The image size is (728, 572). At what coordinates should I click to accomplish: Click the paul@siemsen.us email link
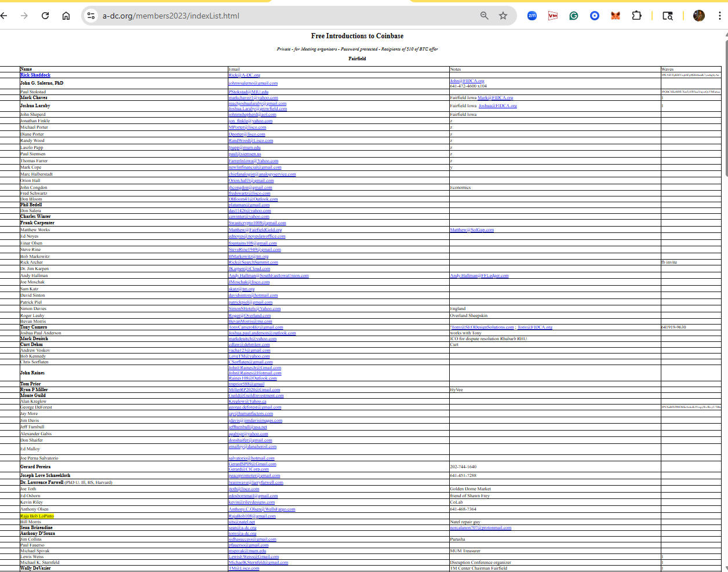[245, 154]
